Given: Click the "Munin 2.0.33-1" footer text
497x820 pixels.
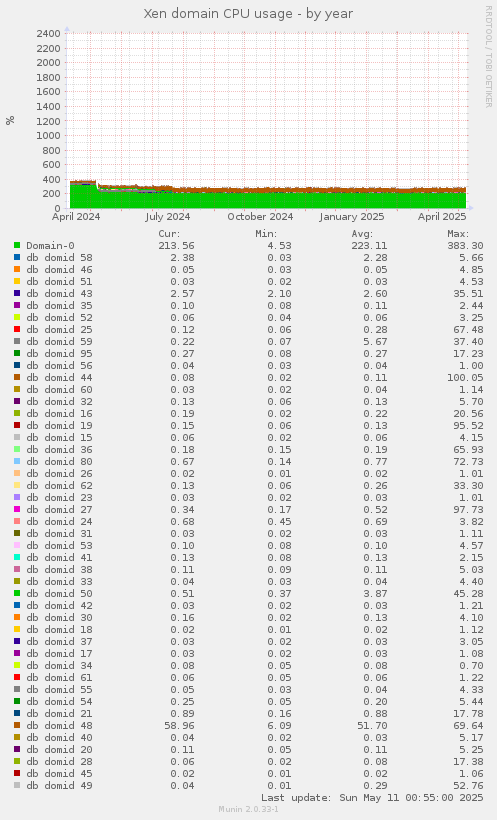Looking at the screenshot, I should [x=248, y=809].
